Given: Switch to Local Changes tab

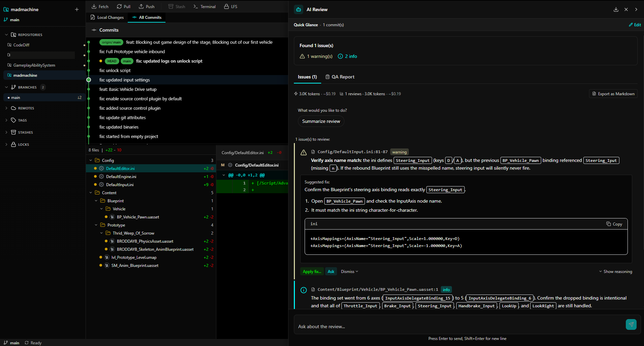Looking at the screenshot, I should click(x=107, y=18).
